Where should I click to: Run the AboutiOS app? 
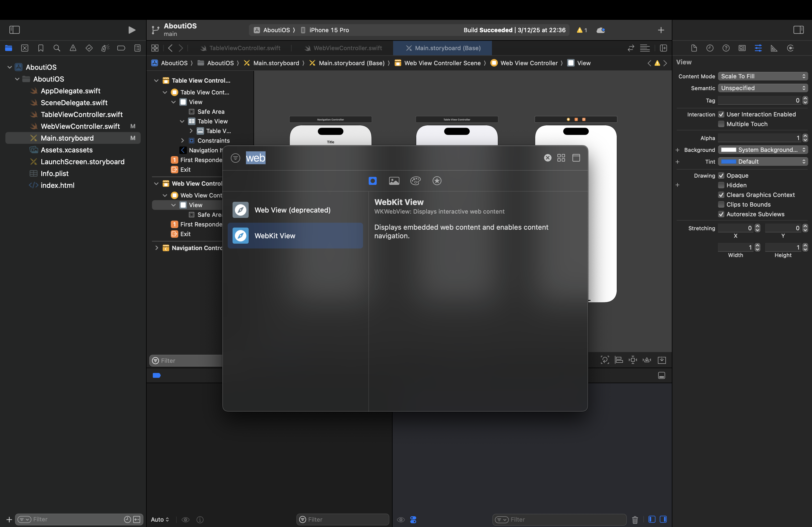[x=132, y=30]
